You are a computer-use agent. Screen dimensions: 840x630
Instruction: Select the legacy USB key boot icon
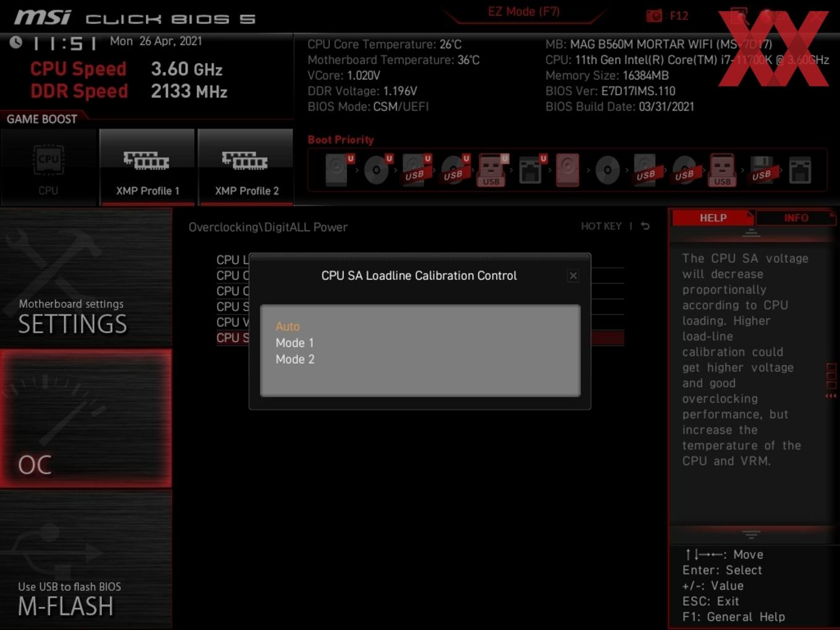tap(722, 170)
